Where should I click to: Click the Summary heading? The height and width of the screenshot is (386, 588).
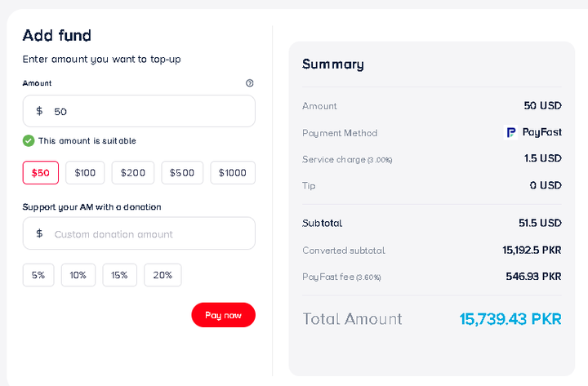point(333,64)
